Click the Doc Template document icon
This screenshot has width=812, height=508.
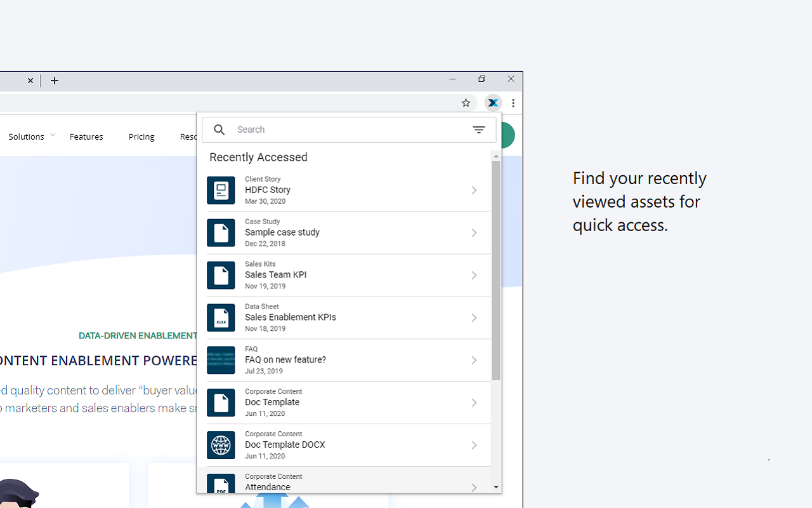pyautogui.click(x=221, y=403)
